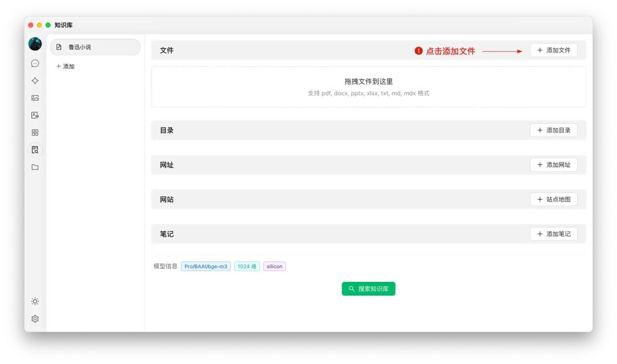The height and width of the screenshot is (364, 617).
Task: Open the translate sidebar icon
Action: coord(35,115)
